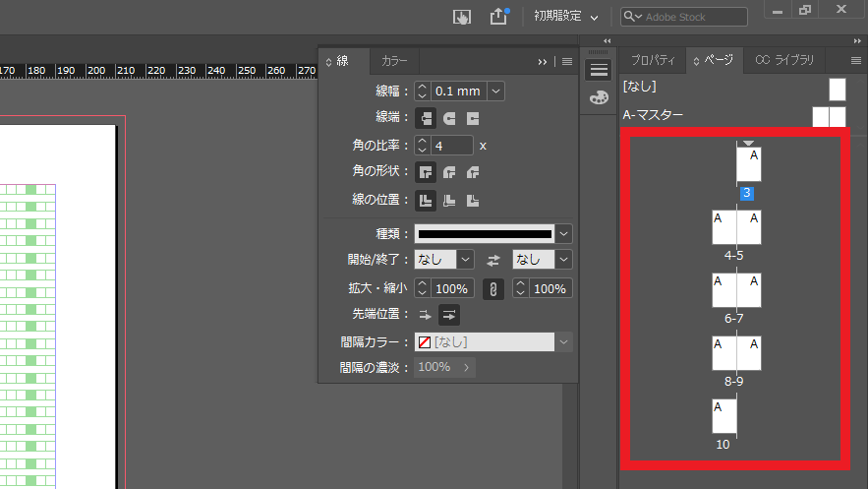Click the 角の比率 value field showing 4
Image resolution: width=868 pixels, height=489 pixels.
pyautogui.click(x=452, y=146)
